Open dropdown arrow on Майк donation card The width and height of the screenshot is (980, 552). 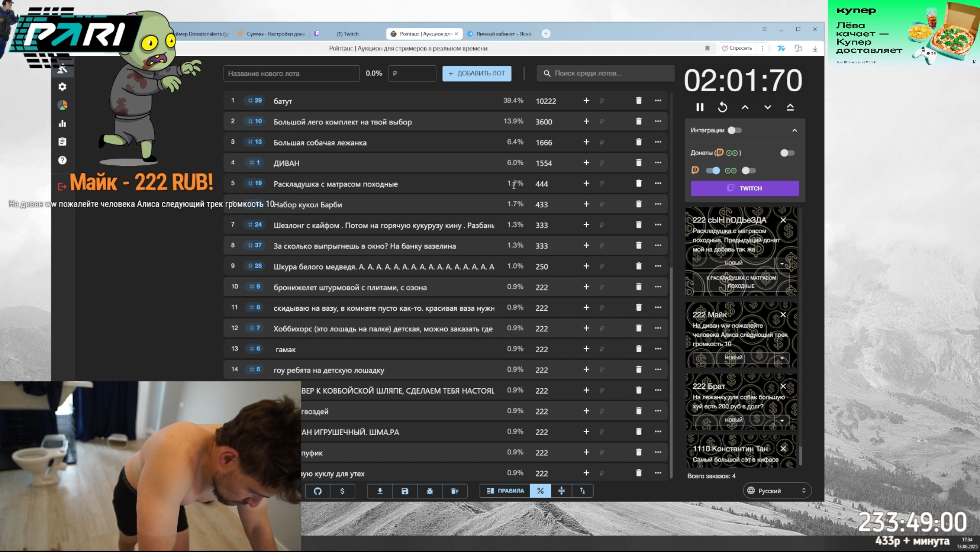click(782, 358)
